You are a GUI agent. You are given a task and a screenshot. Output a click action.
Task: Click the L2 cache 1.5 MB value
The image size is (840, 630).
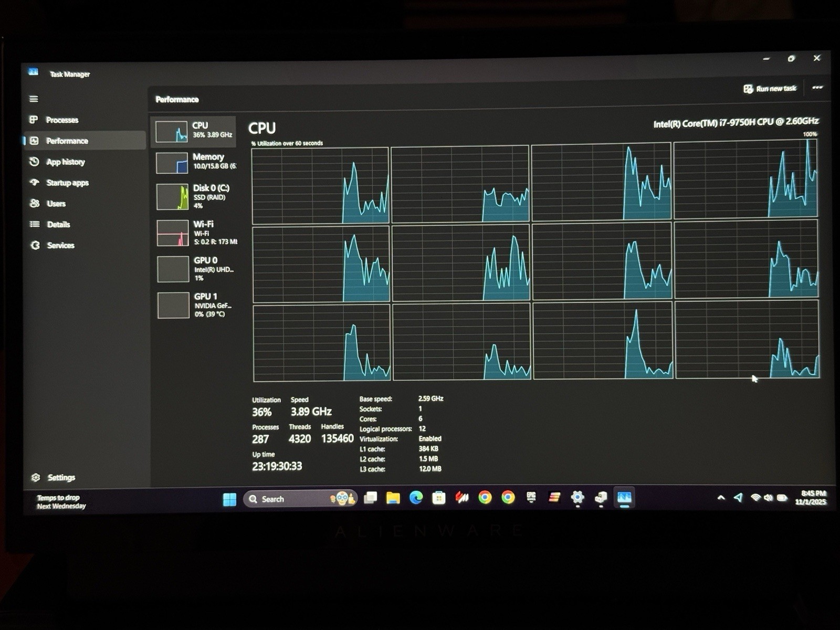(x=428, y=459)
